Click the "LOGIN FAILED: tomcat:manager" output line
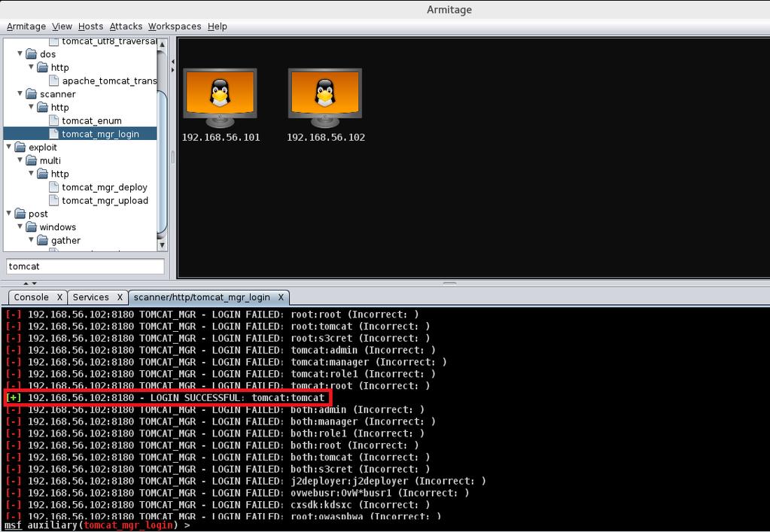The height and width of the screenshot is (532, 770). click(x=226, y=362)
